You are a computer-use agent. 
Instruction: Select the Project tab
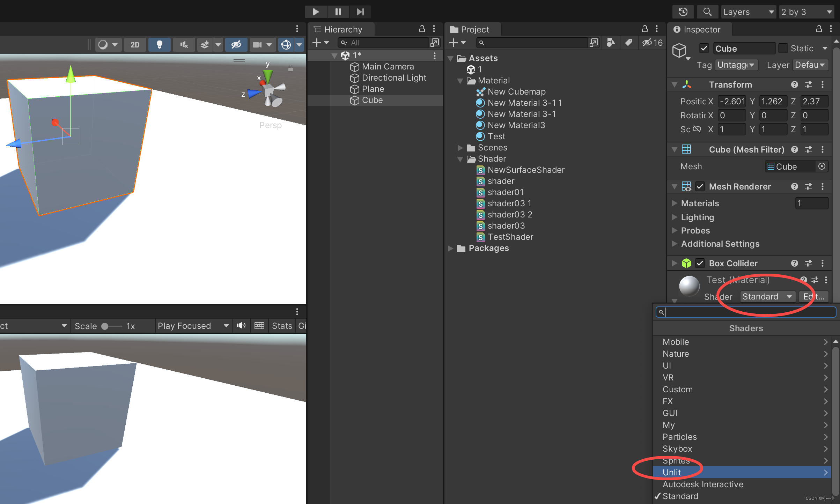(473, 29)
